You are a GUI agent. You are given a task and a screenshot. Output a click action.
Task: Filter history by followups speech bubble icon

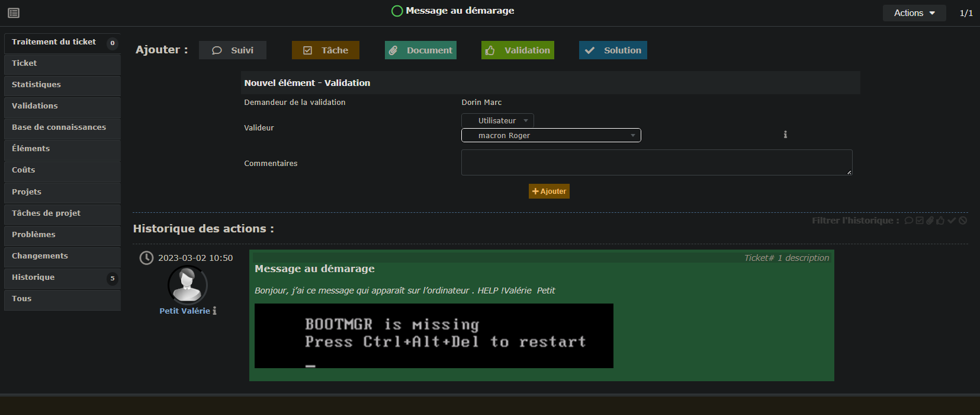point(908,221)
